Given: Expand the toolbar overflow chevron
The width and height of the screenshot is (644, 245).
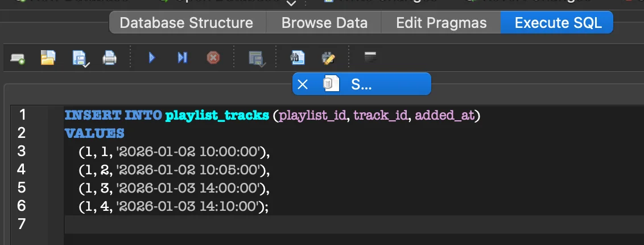Looking at the screenshot, I should pos(291,3).
